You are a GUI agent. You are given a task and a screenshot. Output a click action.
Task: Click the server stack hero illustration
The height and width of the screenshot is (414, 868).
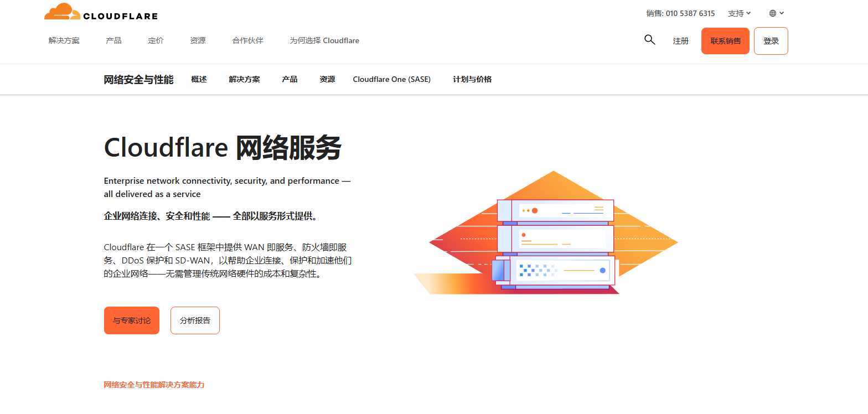545,233
